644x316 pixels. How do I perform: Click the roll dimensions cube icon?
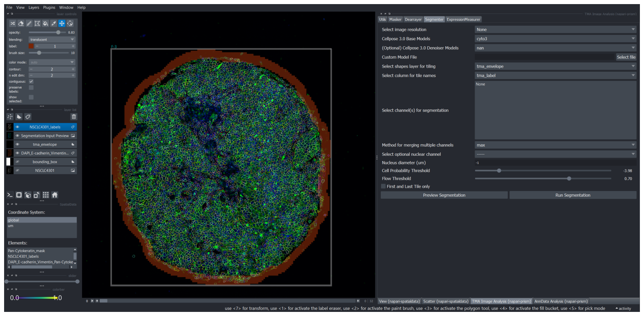[x=28, y=195]
